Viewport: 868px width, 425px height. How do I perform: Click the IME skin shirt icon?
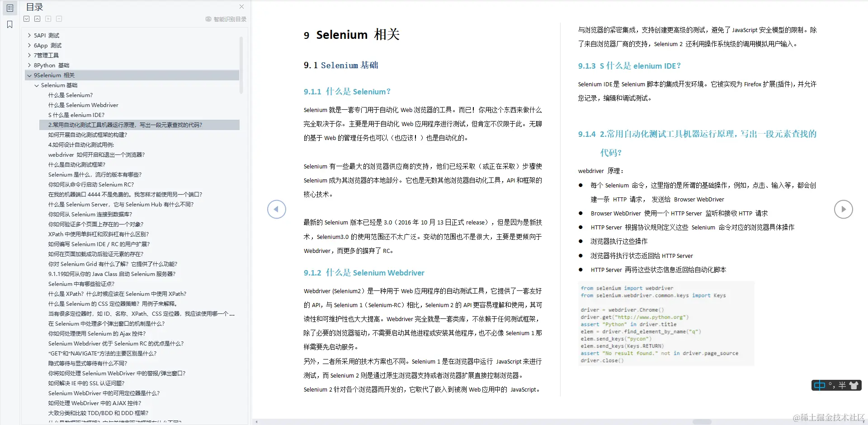pyautogui.click(x=854, y=385)
